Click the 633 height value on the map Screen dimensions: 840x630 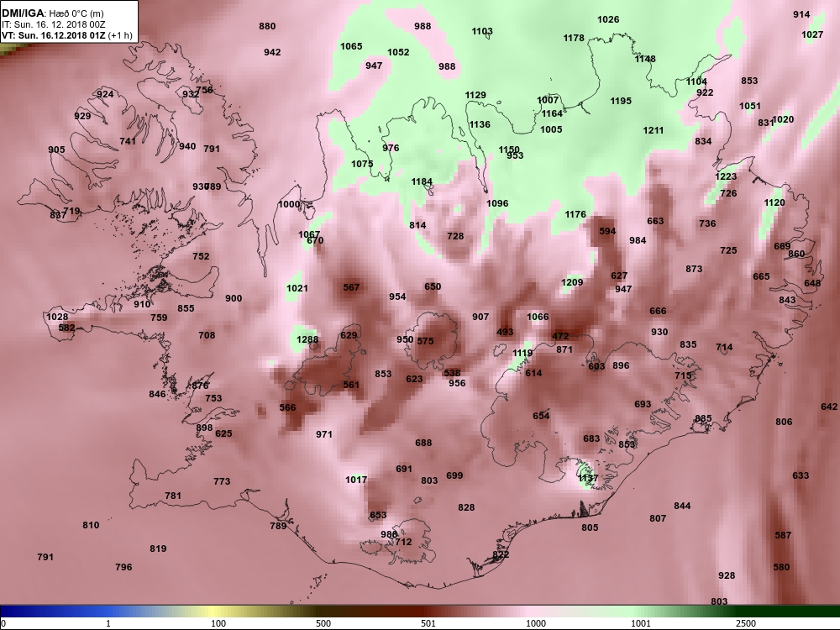click(x=801, y=475)
